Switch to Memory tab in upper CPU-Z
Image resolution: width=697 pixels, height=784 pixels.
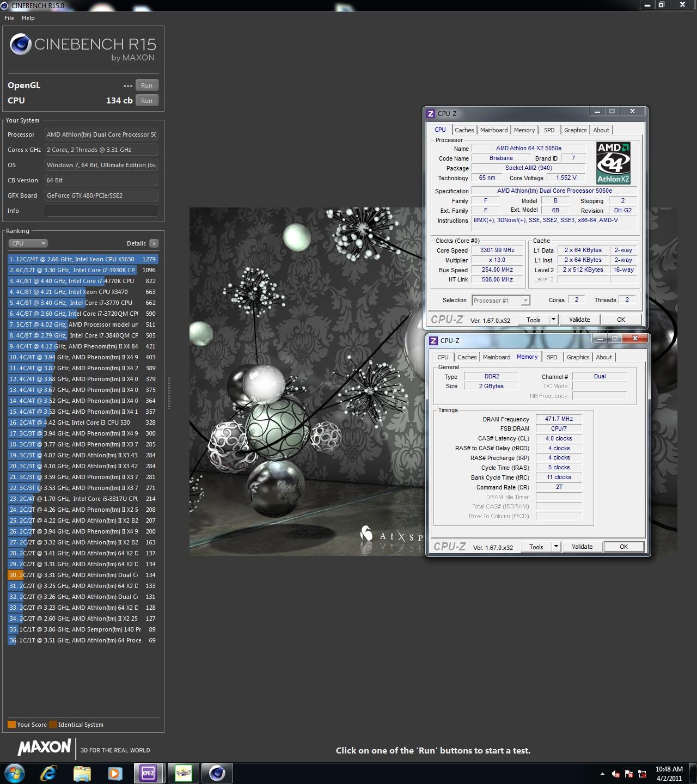pyautogui.click(x=524, y=130)
